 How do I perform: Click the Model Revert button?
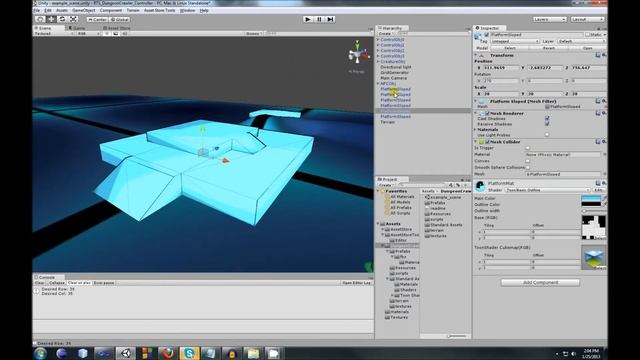[549, 48]
